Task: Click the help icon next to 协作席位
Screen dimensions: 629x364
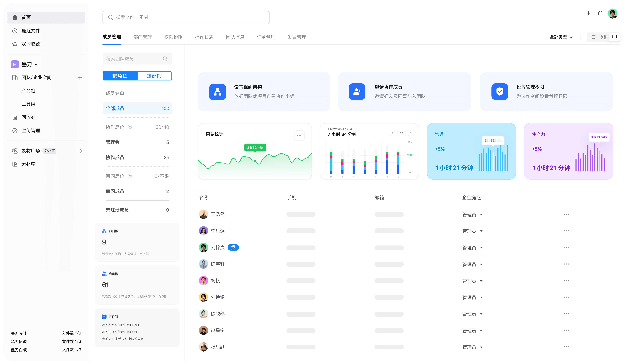Action: click(x=130, y=127)
